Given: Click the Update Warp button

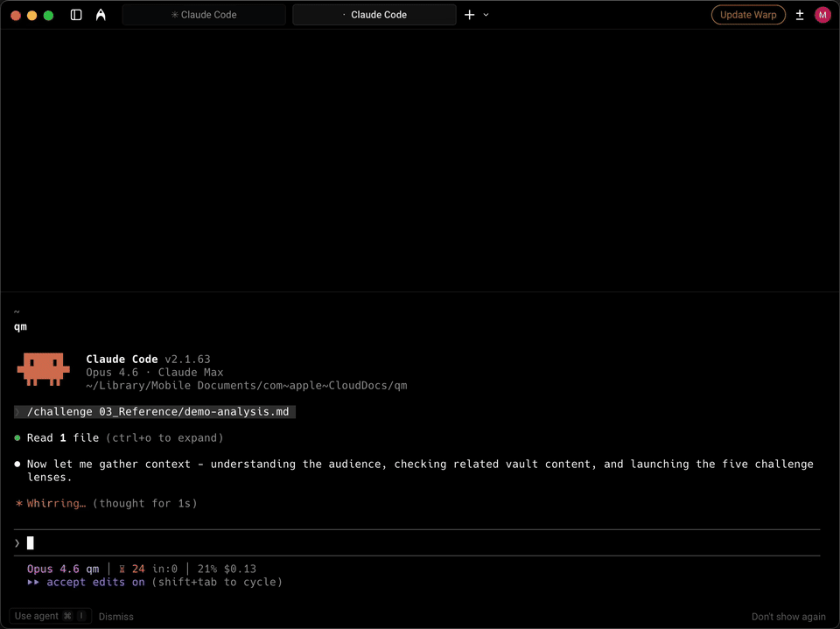Looking at the screenshot, I should click(x=748, y=14).
